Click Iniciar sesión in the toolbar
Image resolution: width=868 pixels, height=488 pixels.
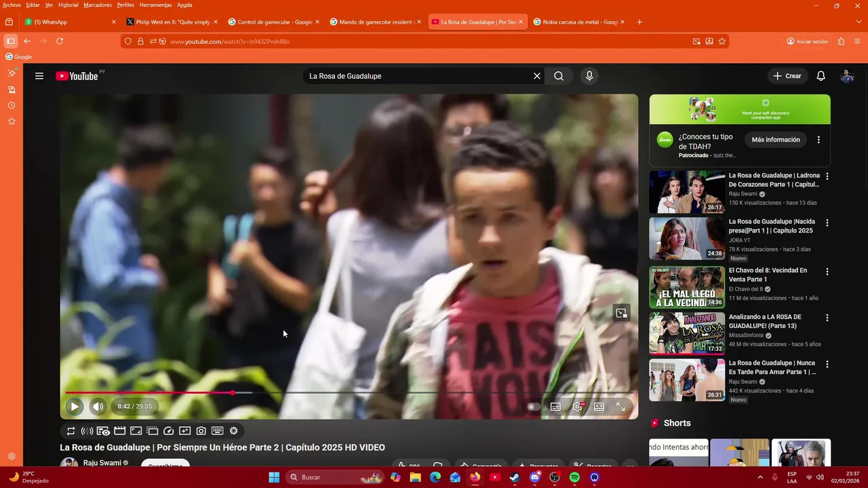tap(808, 41)
